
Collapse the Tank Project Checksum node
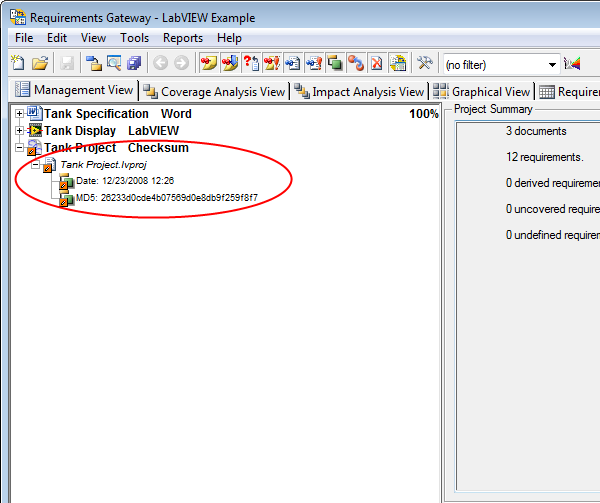click(20, 148)
